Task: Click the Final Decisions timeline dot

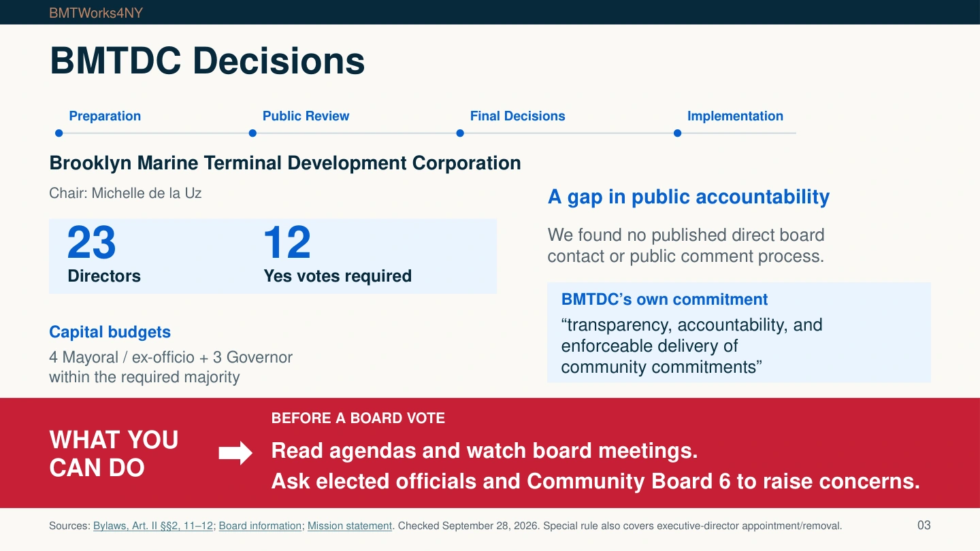Action: [x=460, y=133]
